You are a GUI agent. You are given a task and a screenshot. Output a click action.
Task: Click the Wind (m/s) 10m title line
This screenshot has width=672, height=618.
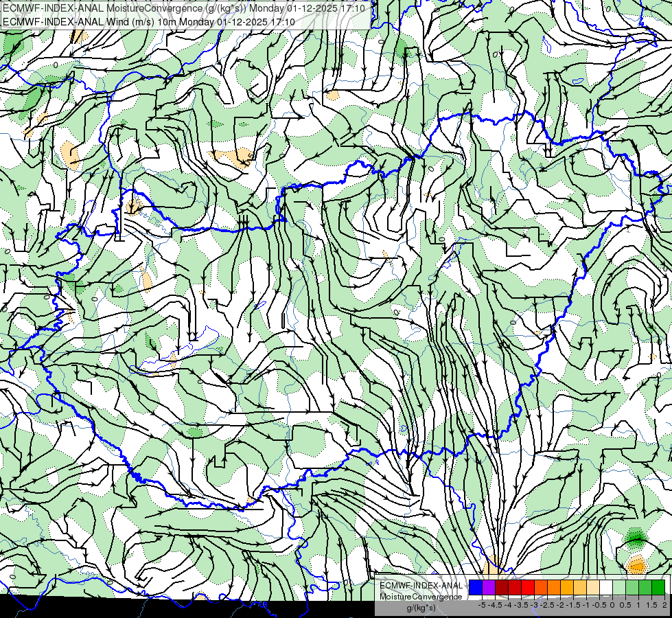149,22
